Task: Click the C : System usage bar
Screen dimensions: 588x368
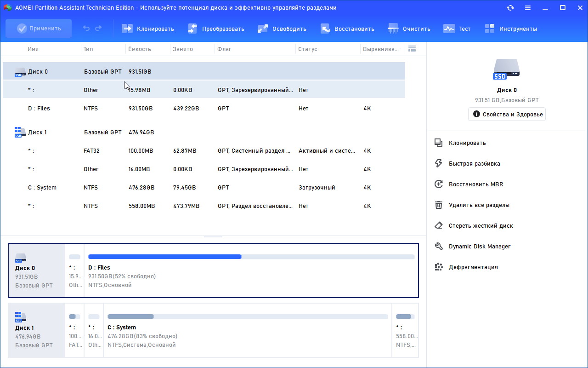Action: tap(248, 316)
